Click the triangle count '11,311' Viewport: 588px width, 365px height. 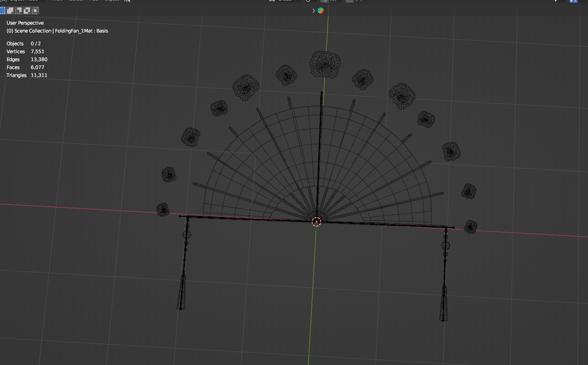click(39, 75)
